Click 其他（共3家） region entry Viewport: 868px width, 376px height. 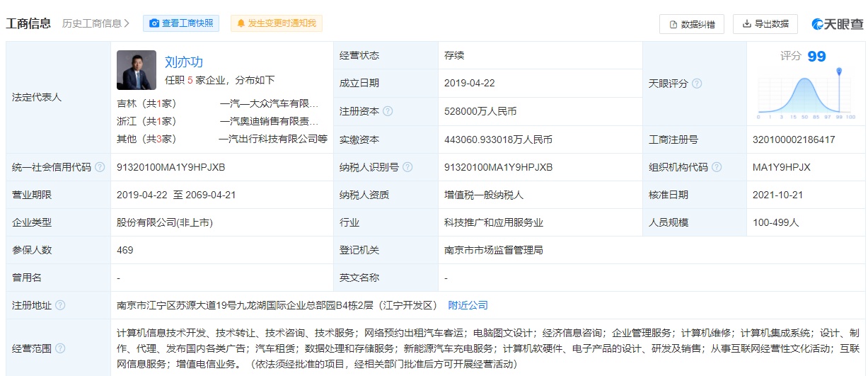[146, 139]
